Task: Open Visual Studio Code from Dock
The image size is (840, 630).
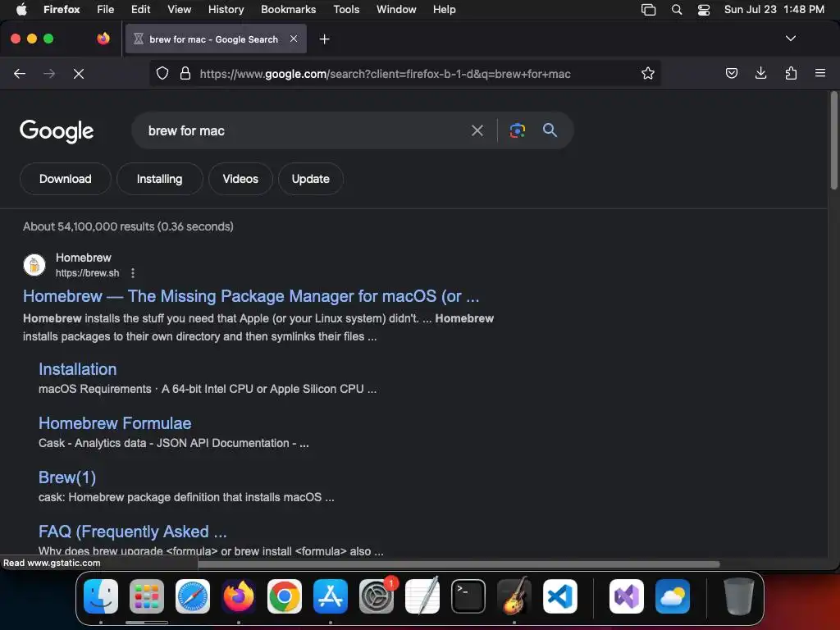Action: click(559, 596)
